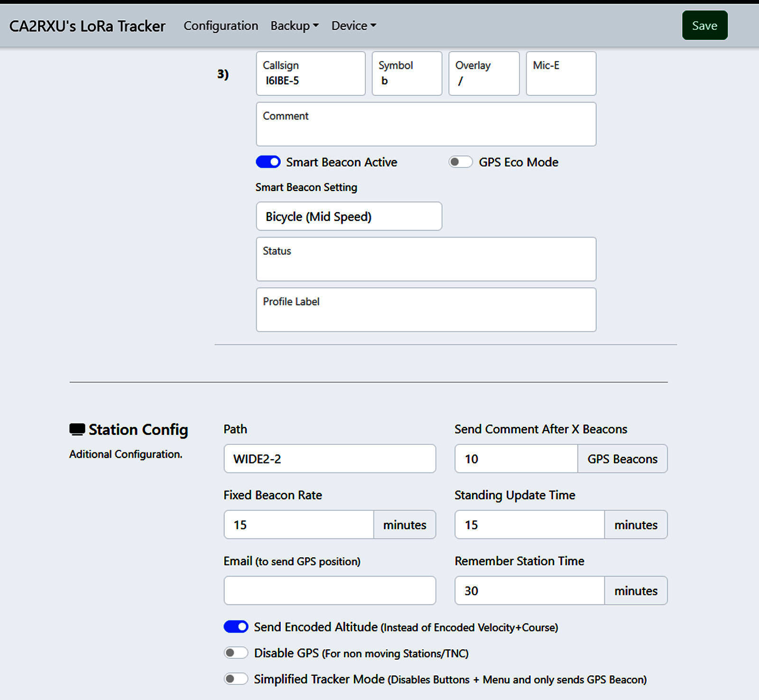Click the Save button
Image resolution: width=759 pixels, height=700 pixels.
pos(704,26)
